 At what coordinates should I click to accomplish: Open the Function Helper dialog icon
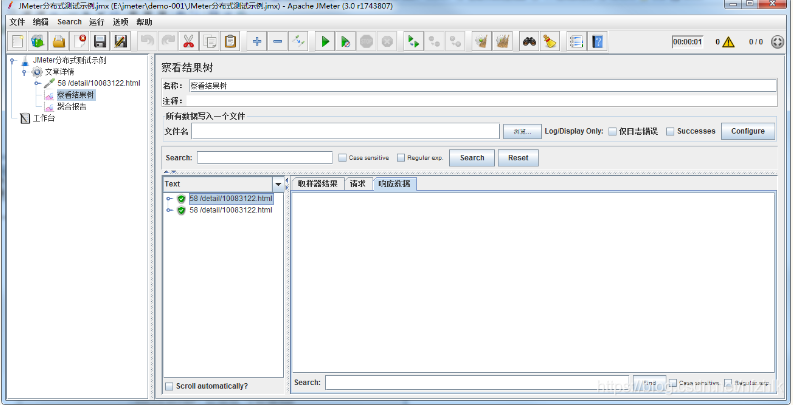tap(577, 41)
